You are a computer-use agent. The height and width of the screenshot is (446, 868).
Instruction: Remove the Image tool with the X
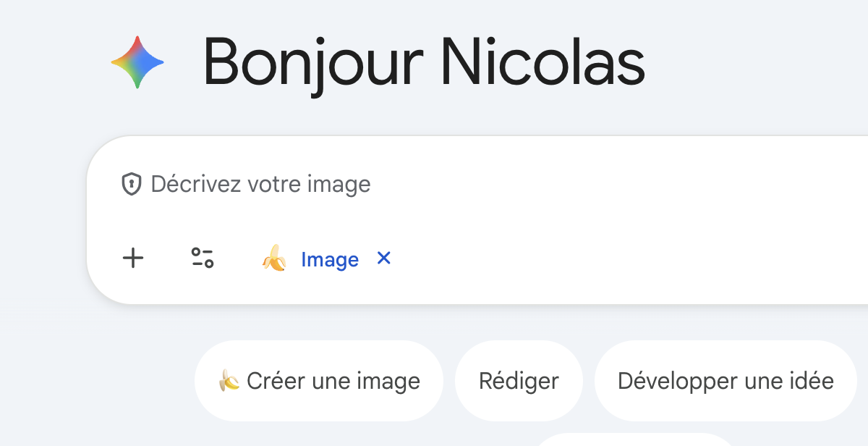tap(384, 258)
